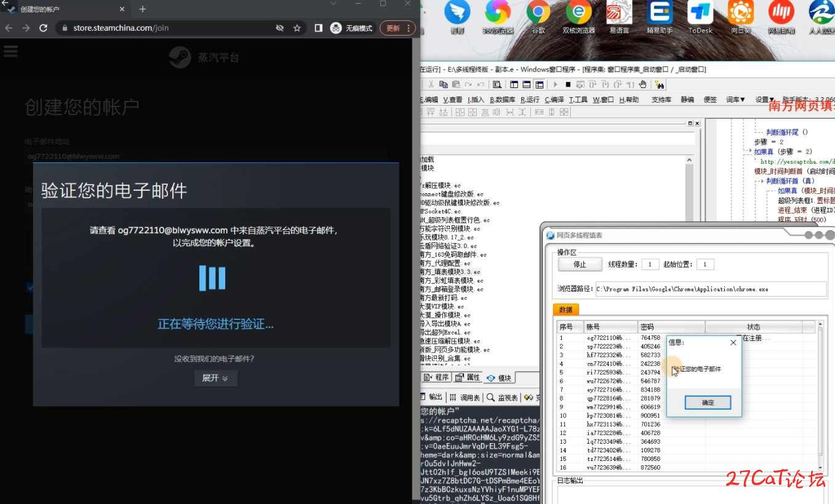Reload the Steam join page in Chrome
This screenshot has height=504, width=835.
tap(43, 28)
